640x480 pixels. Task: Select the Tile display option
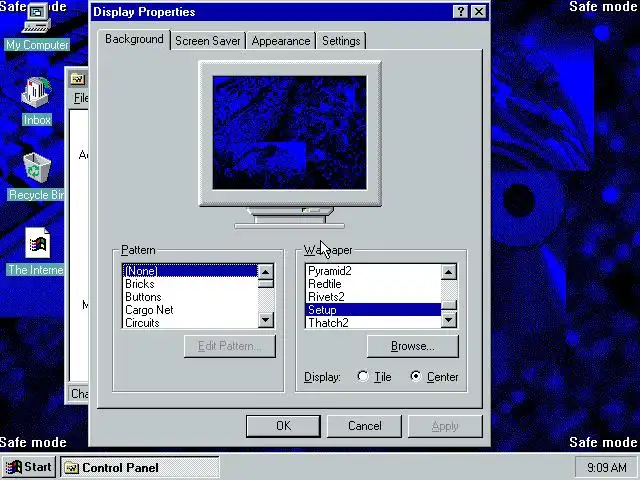tap(374, 376)
